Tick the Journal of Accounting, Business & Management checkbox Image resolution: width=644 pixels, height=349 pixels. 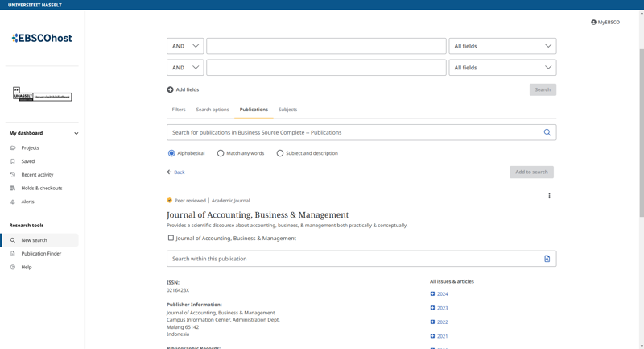click(x=171, y=239)
